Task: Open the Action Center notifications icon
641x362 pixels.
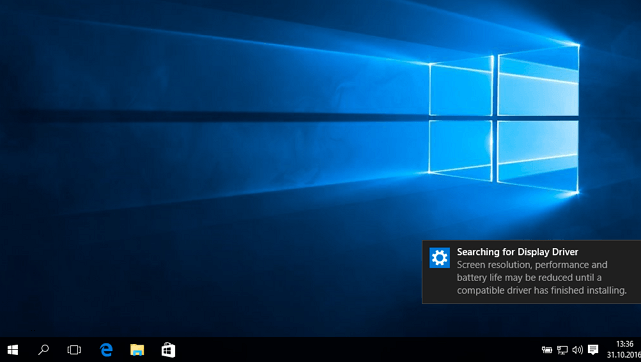Action: [593, 350]
